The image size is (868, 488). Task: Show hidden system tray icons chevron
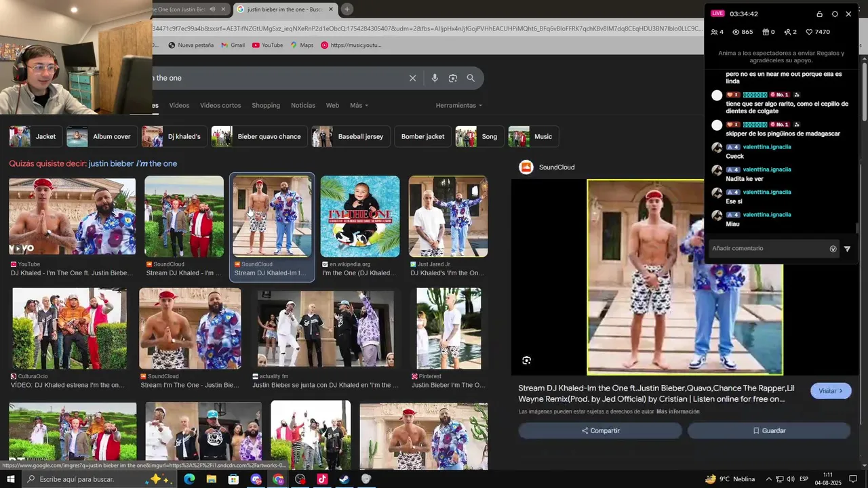click(x=768, y=479)
